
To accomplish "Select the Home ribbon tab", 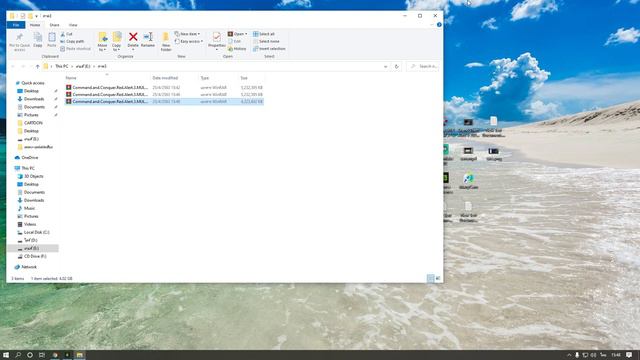I will point(35,25).
